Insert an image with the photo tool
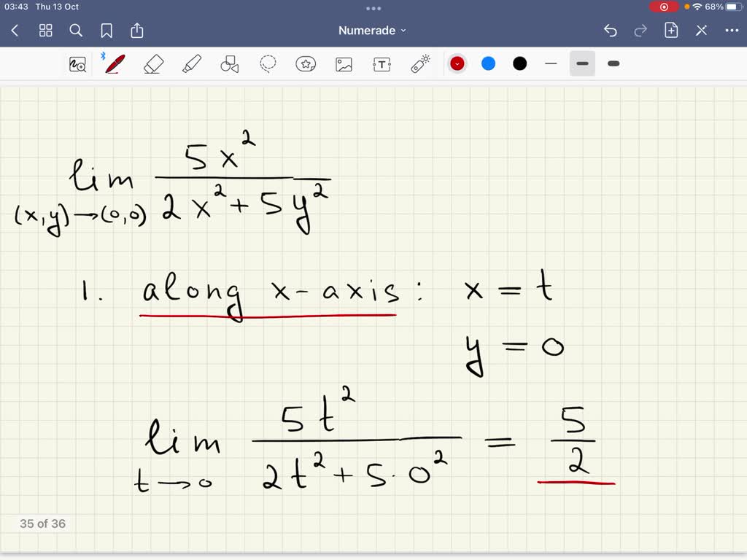747x560 pixels. (x=344, y=64)
